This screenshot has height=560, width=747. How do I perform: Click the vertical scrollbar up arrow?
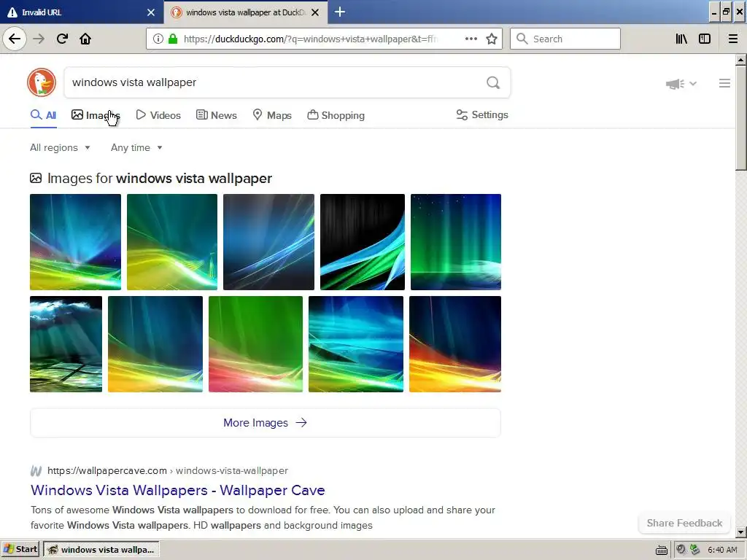click(740, 60)
